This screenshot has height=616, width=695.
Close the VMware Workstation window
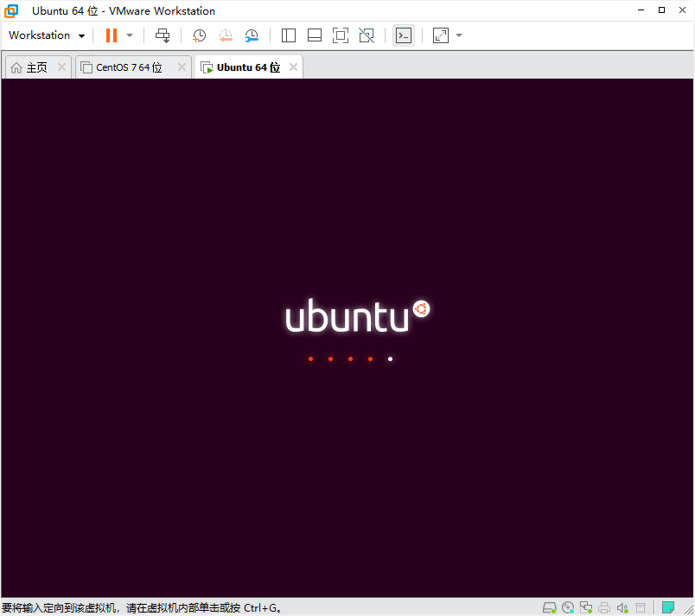682,10
